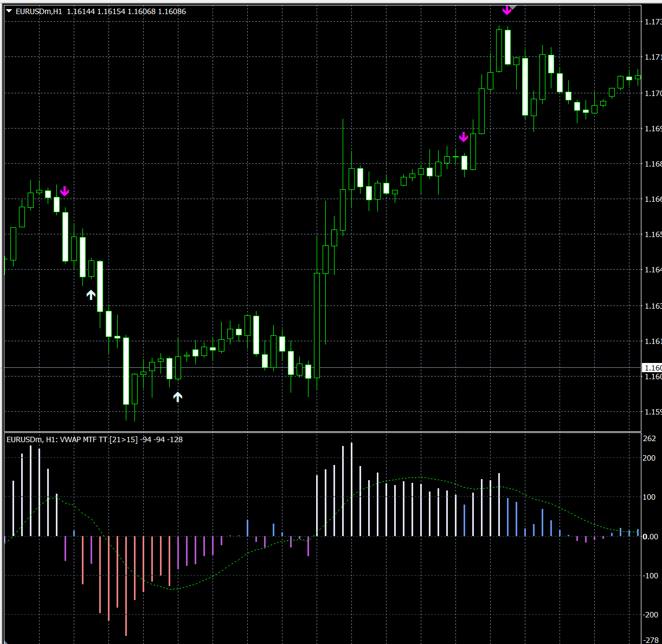Click the 262 value on indicator scale
The height and width of the screenshot is (644, 662).
[x=649, y=438]
